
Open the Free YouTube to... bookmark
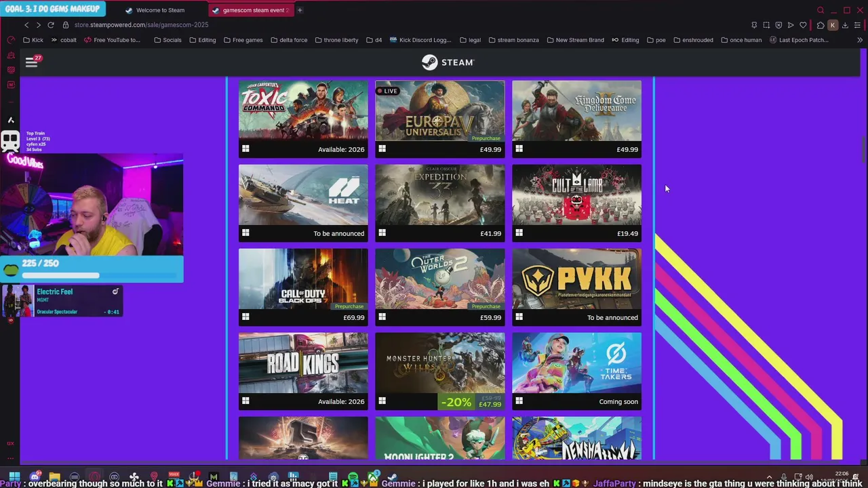pyautogui.click(x=112, y=40)
